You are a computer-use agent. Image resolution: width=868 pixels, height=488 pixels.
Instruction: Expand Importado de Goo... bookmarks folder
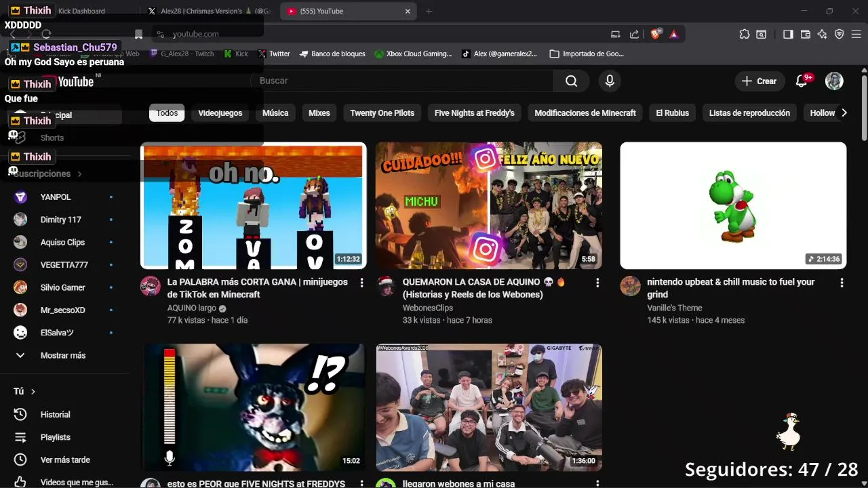pos(587,54)
